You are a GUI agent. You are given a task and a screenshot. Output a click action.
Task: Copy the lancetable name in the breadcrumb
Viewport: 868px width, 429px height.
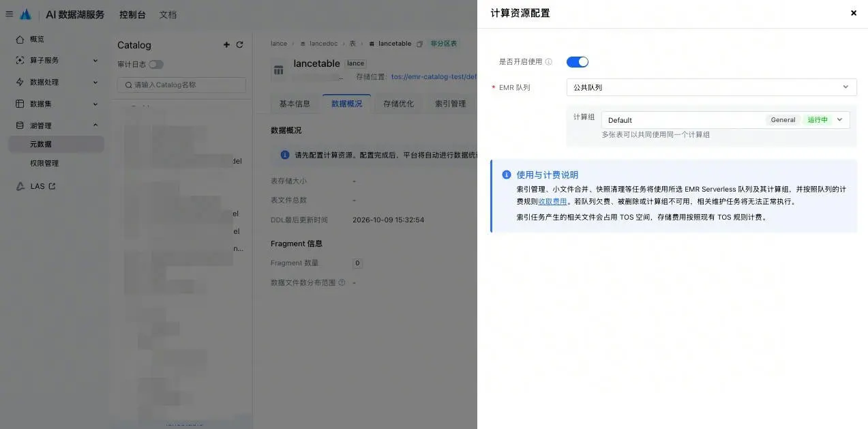tap(420, 44)
